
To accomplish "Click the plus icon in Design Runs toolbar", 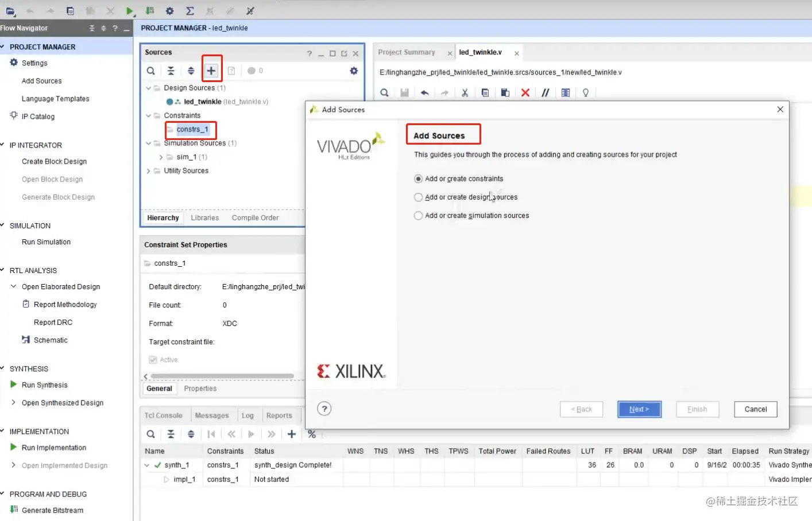I will coord(292,434).
